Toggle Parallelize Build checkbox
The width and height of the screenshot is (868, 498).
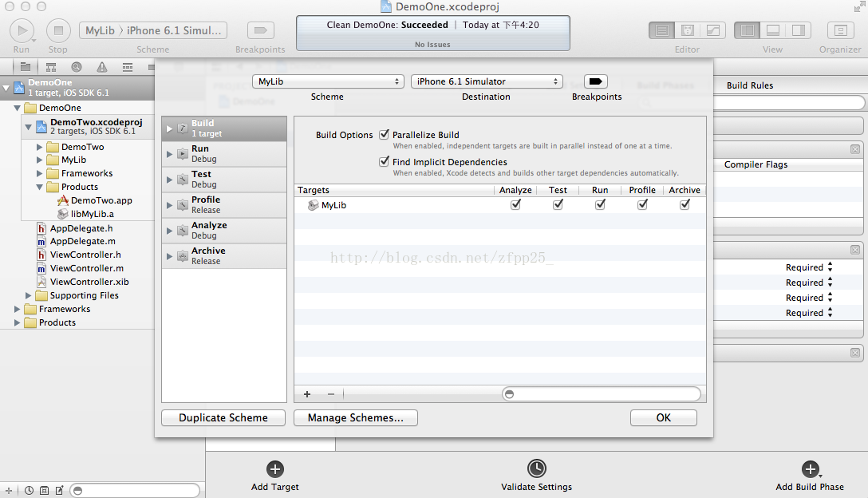(384, 134)
